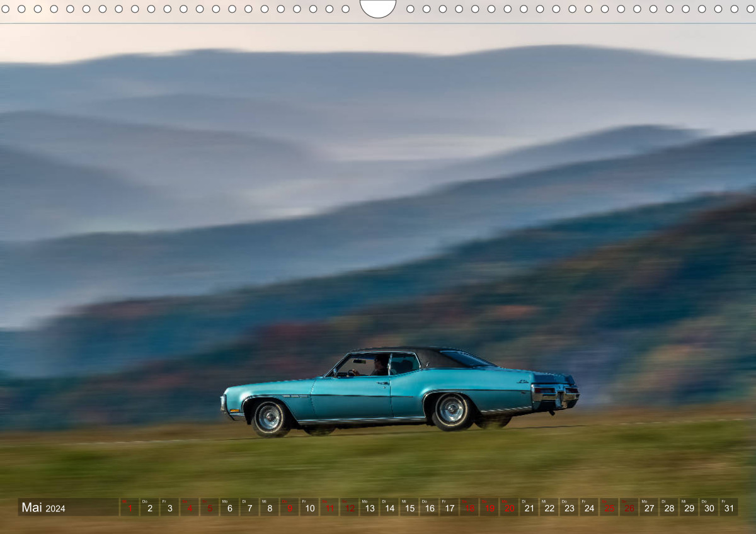The height and width of the screenshot is (534, 756).
Task: Choose day 13 in the date row
Action: (x=369, y=507)
